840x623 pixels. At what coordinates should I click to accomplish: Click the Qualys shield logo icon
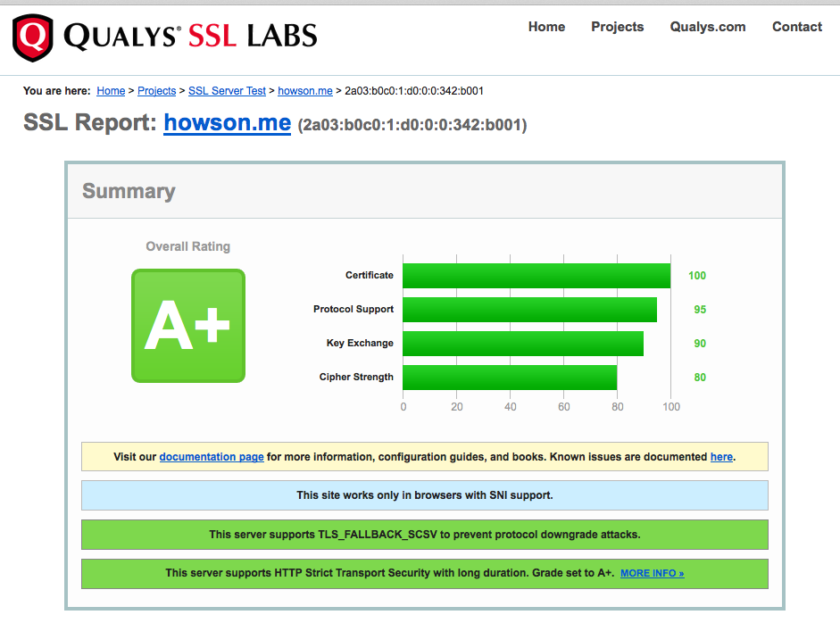(x=33, y=37)
